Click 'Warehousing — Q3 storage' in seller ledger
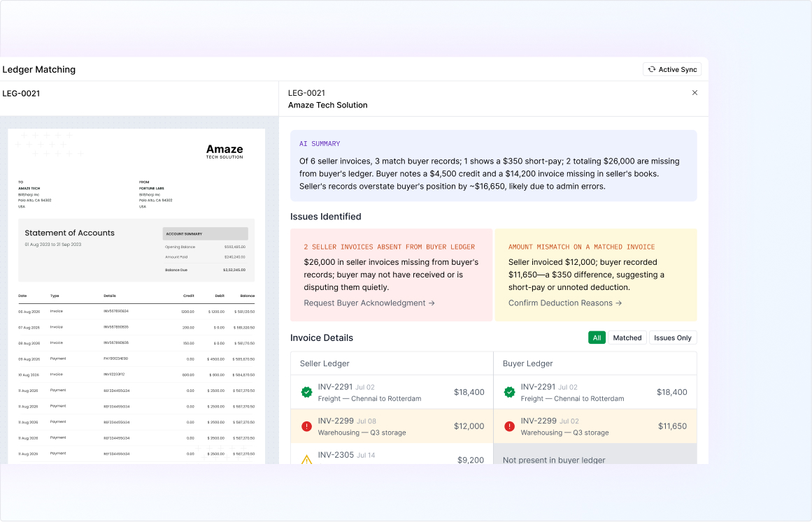This screenshot has width=812, height=522. pos(362,433)
